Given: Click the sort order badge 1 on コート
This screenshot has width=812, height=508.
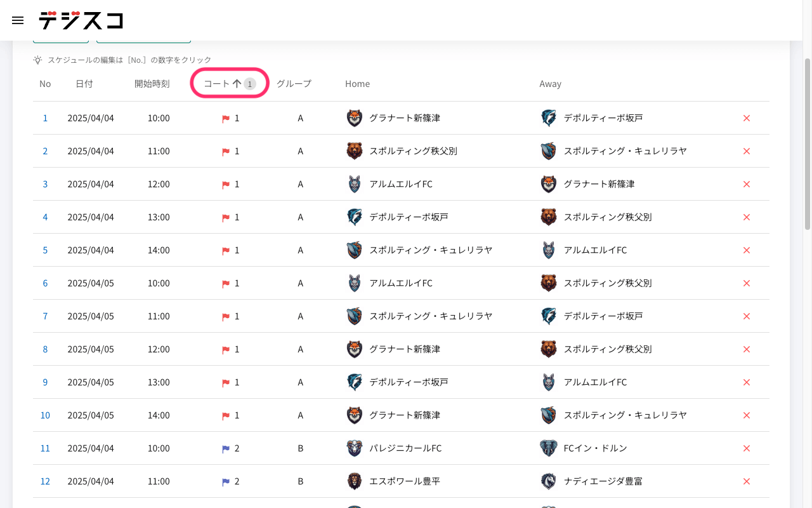Looking at the screenshot, I should (250, 84).
